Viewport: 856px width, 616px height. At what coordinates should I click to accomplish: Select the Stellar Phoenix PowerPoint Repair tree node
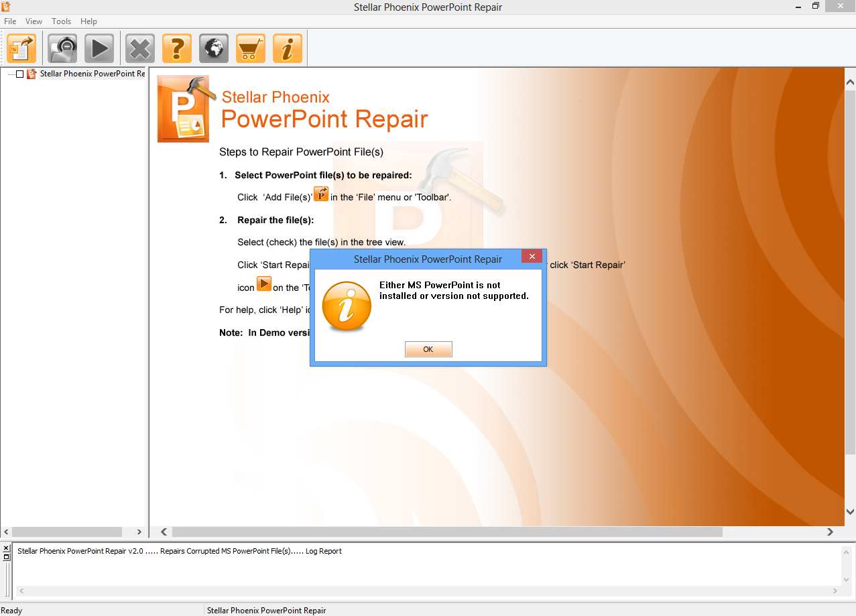(x=93, y=74)
